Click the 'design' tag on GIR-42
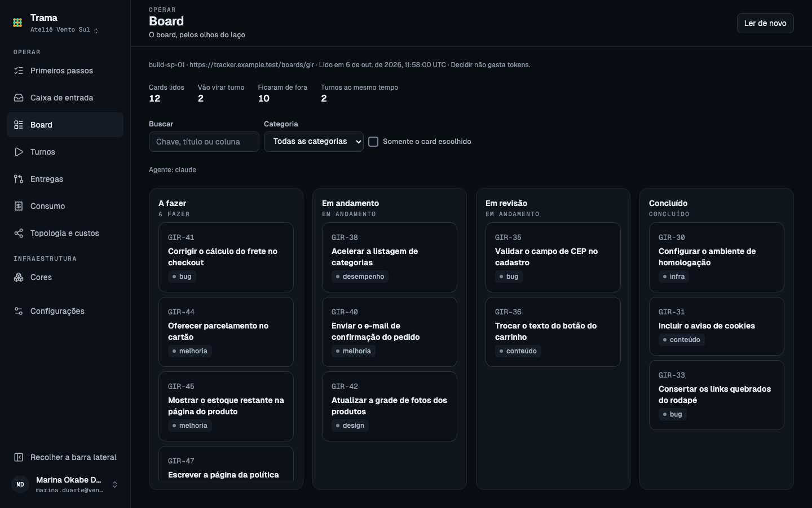 350,426
